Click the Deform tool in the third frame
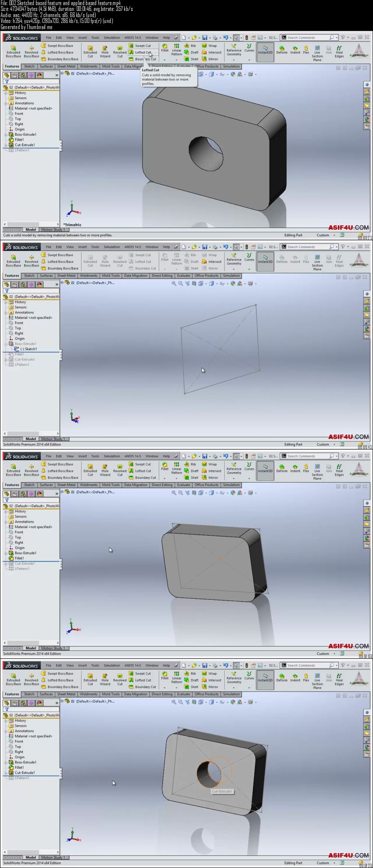This screenshot has width=373, height=868. tap(282, 468)
